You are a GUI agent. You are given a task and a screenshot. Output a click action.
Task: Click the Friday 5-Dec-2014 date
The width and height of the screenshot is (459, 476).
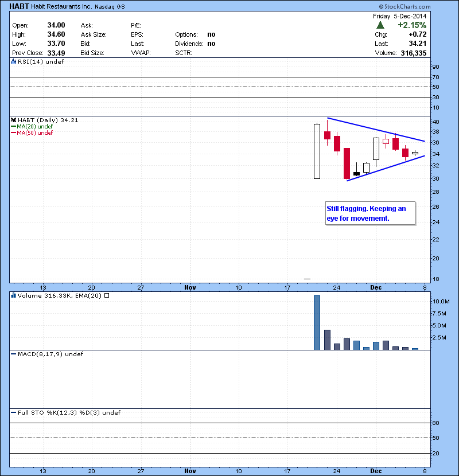point(399,16)
